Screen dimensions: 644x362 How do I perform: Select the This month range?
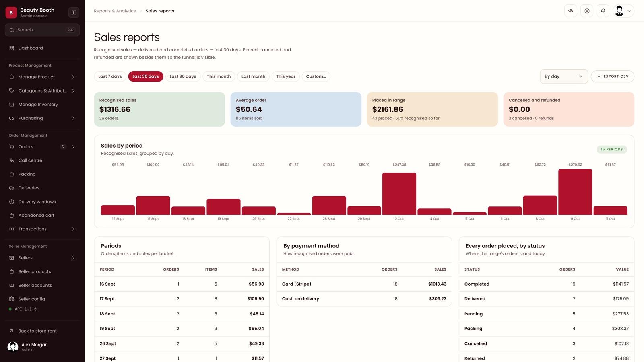click(x=219, y=76)
